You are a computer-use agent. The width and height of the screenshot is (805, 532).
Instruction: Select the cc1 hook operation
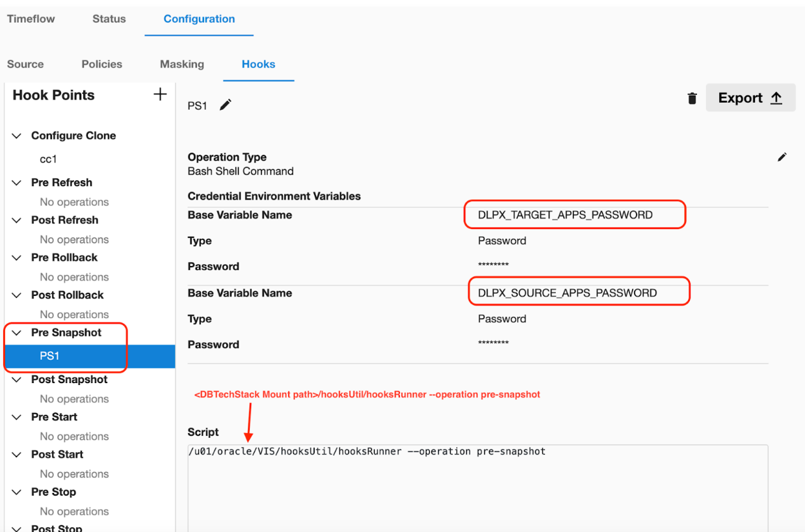pos(48,159)
